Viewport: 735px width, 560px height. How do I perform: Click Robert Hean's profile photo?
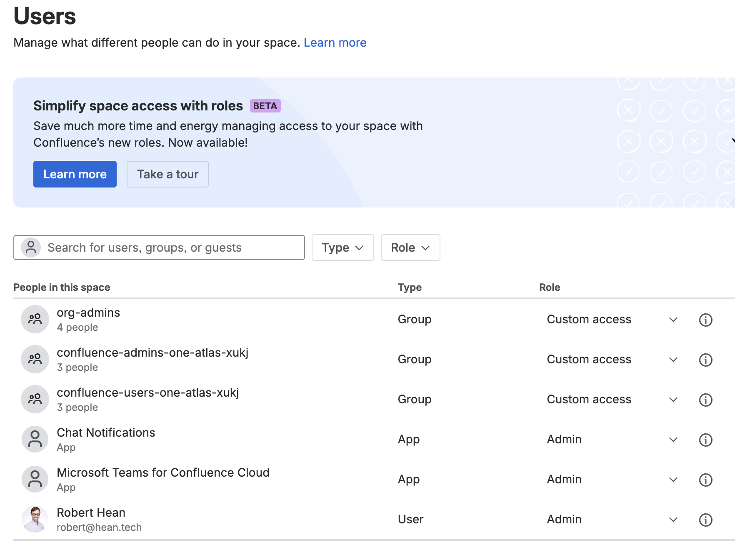click(35, 519)
